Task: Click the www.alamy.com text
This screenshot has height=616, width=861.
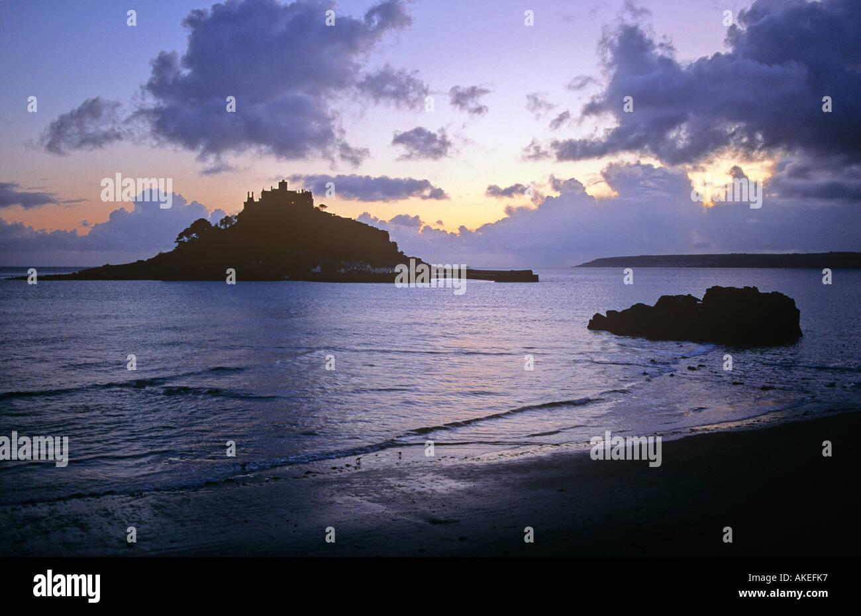Action: tap(784, 593)
